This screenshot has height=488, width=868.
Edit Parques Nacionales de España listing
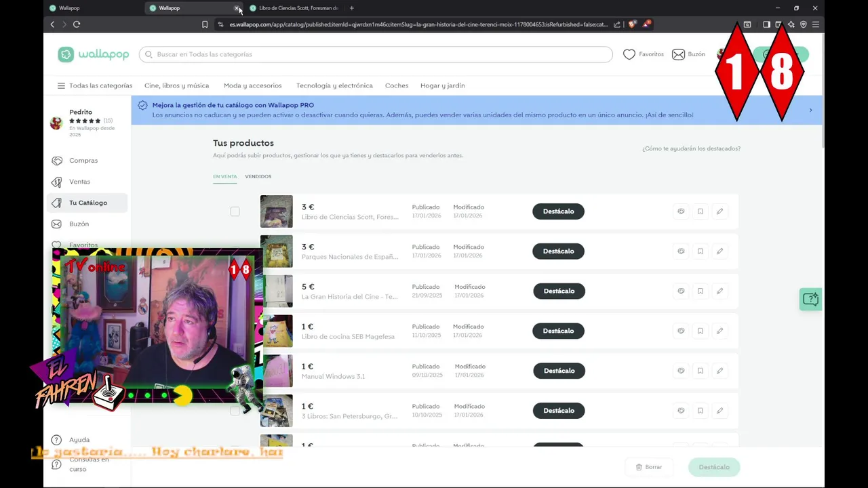719,251
